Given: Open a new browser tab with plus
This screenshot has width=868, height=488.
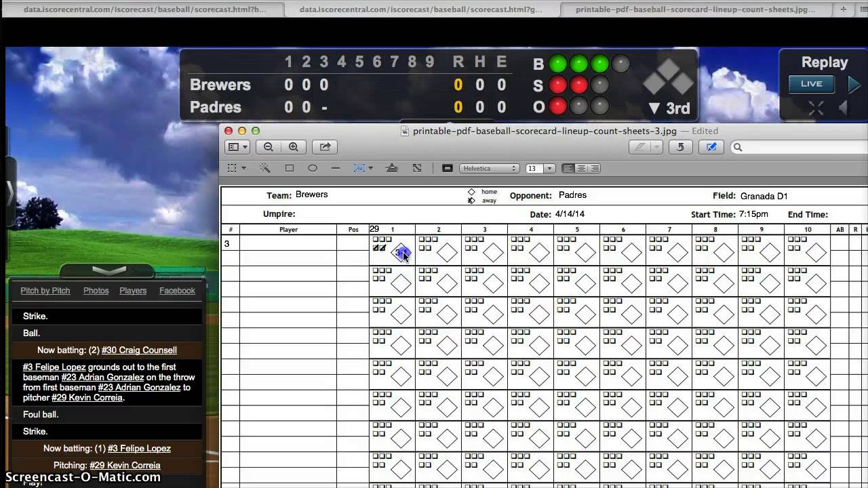Looking at the screenshot, I should click(844, 9).
